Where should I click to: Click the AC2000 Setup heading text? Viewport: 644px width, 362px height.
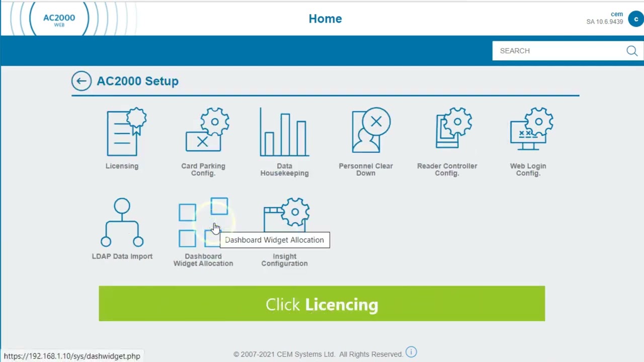137,81
